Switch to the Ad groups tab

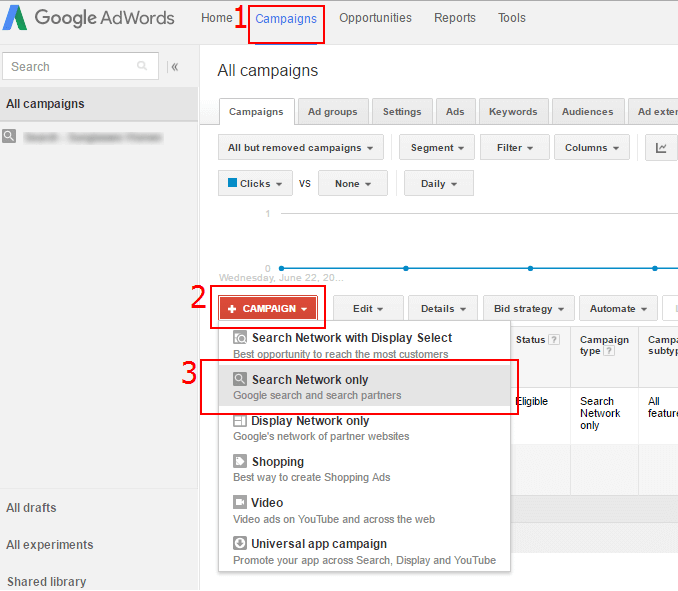coord(333,112)
